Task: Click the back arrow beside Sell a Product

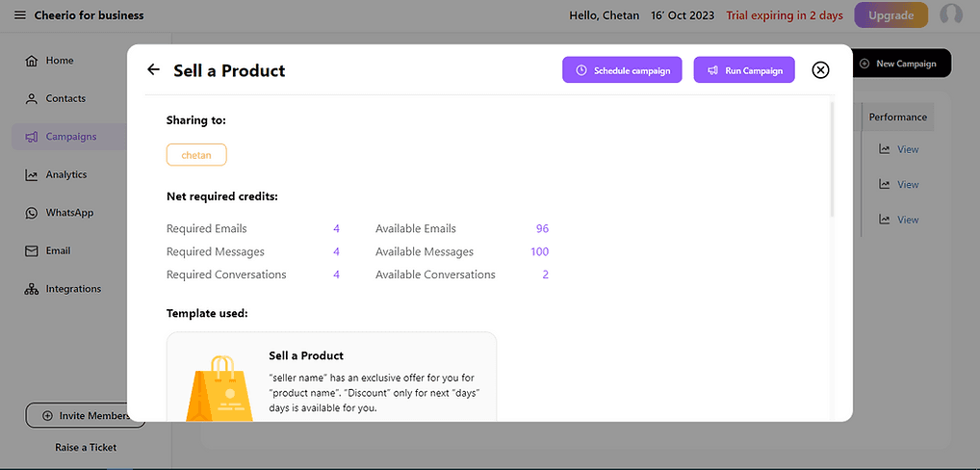Action: click(x=153, y=69)
